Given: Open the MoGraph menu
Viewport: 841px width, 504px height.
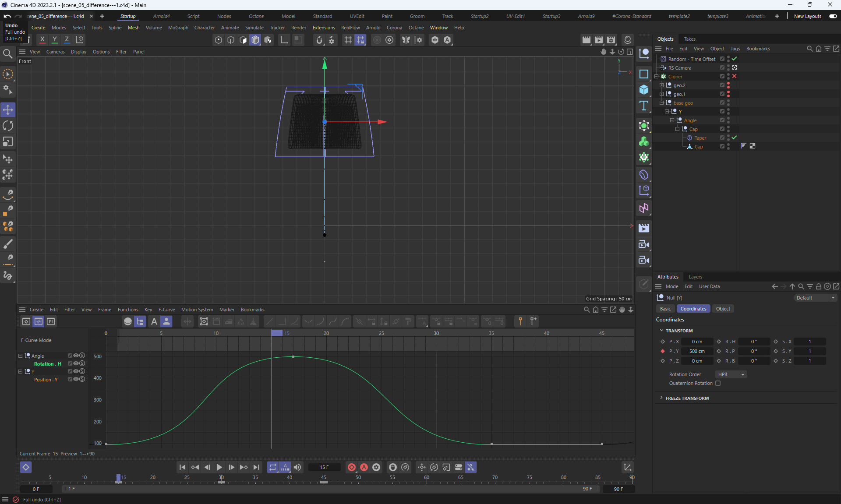Looking at the screenshot, I should [x=178, y=28].
